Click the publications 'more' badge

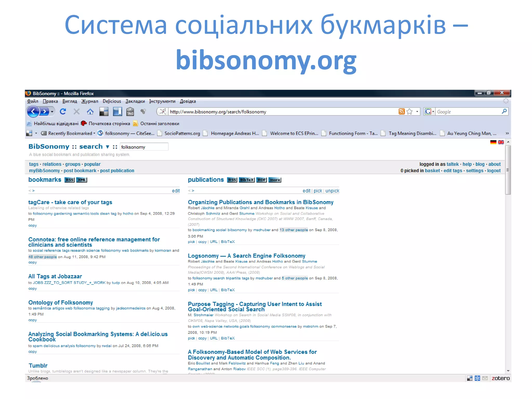275,180
